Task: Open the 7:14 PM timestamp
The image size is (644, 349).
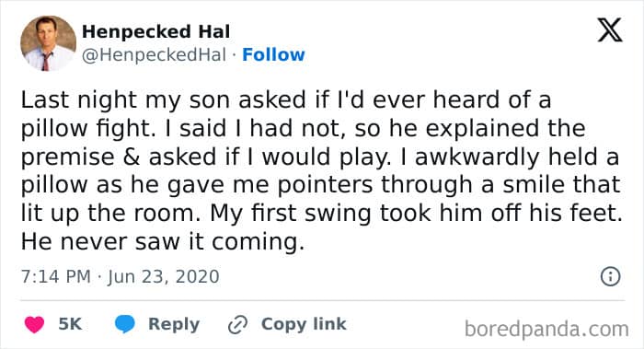Action: (56, 276)
